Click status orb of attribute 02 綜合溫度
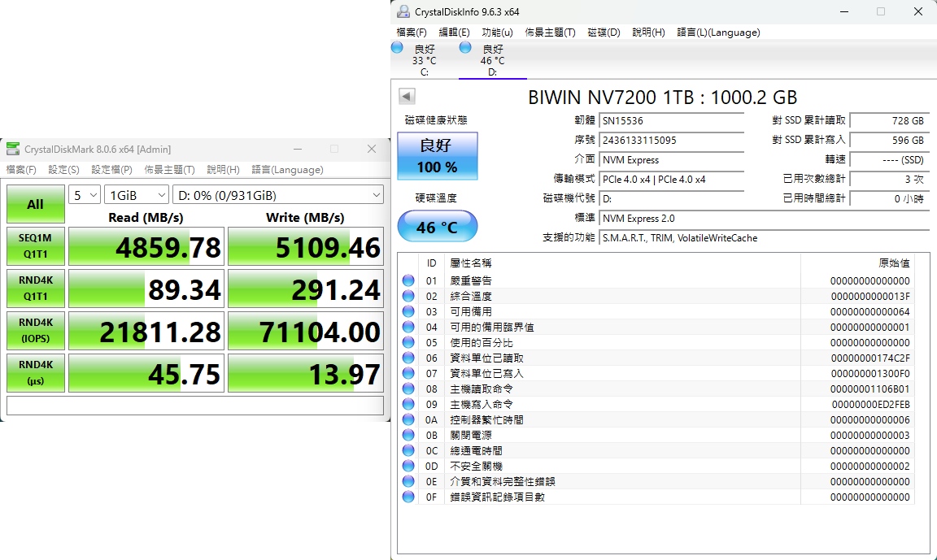The image size is (937, 560). [409, 296]
